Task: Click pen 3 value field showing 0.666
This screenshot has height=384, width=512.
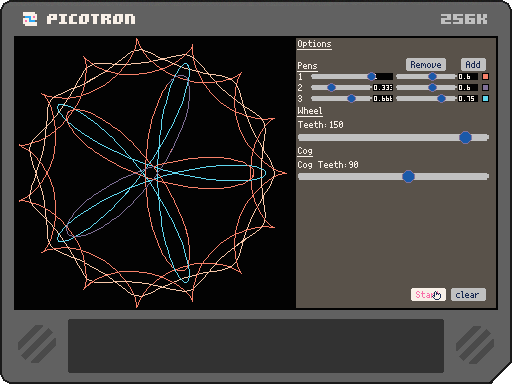Action: point(383,99)
